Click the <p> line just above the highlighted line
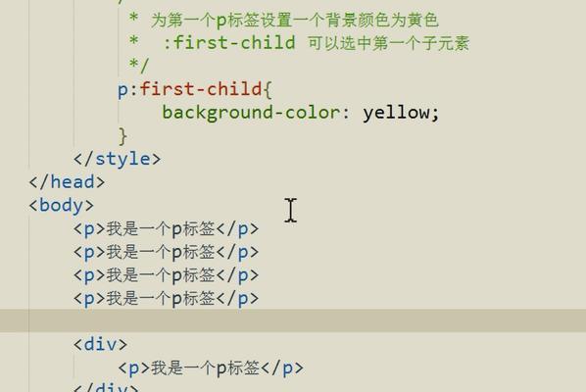The image size is (586, 392). tap(166, 299)
